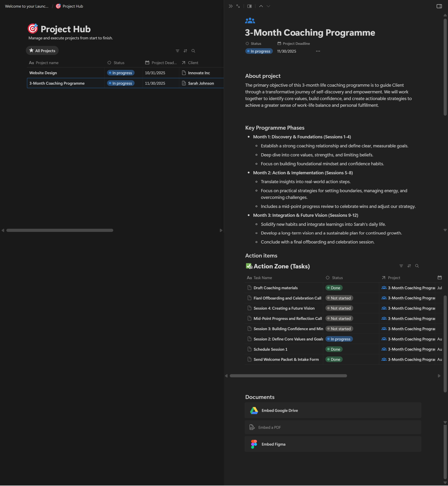The image size is (448, 486).
Task: Click the Google Drive logo icon
Action: coord(254,410)
